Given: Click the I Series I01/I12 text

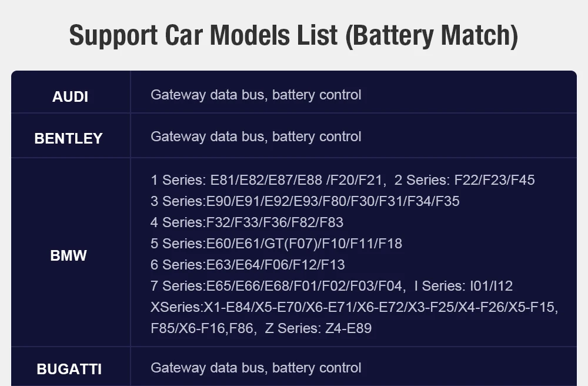Looking at the screenshot, I should click(x=463, y=286).
